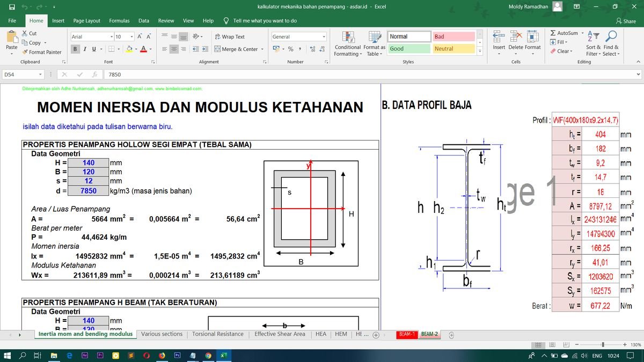Click Share button in top right
This screenshot has height=362, width=644.
pyautogui.click(x=626, y=21)
